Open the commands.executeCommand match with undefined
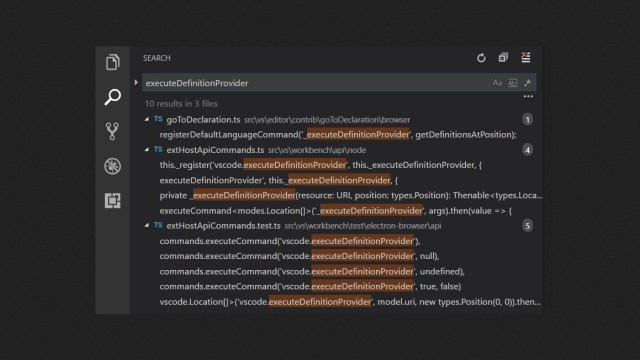This screenshot has width=640, height=360. click(312, 271)
